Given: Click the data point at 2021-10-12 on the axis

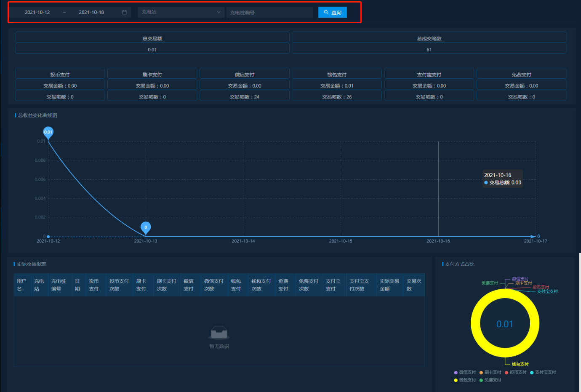Looking at the screenshot, I should [x=48, y=237].
